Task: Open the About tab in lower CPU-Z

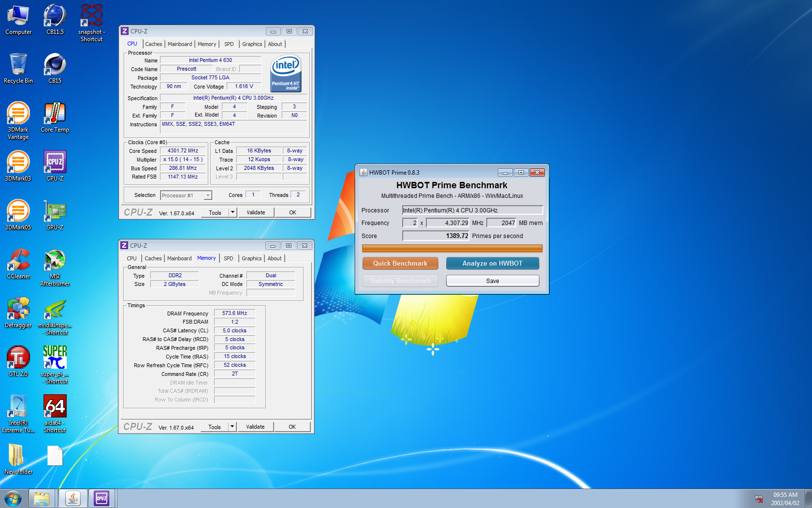Action: click(275, 258)
